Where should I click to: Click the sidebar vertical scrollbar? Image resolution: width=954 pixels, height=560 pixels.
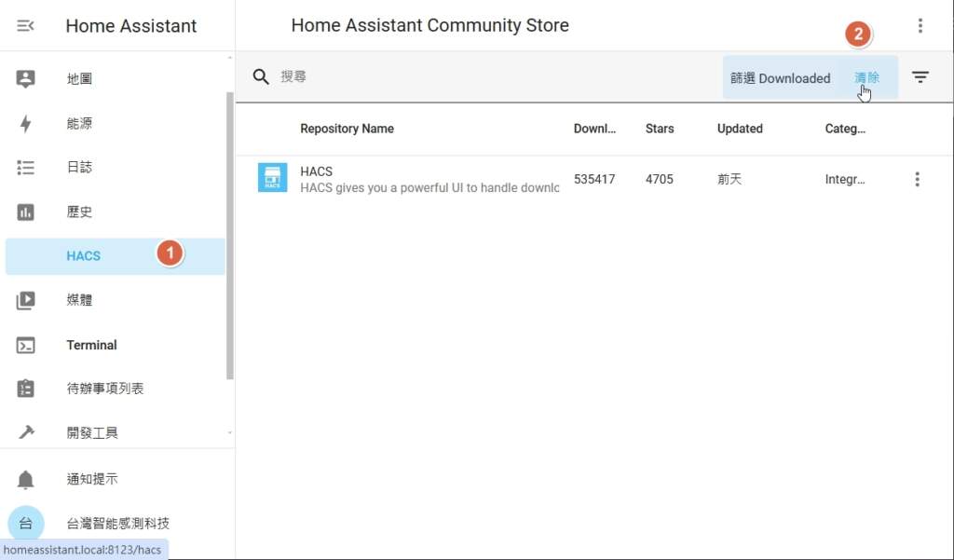click(230, 233)
